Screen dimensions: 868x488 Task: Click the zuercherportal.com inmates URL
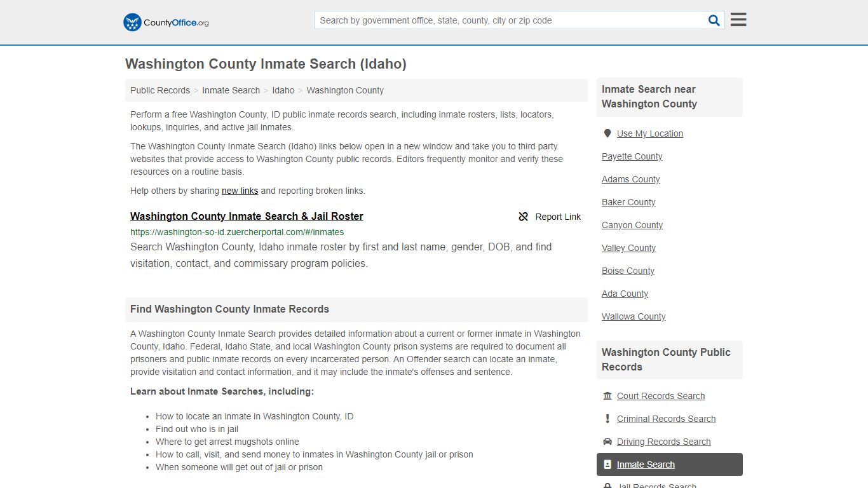point(237,232)
